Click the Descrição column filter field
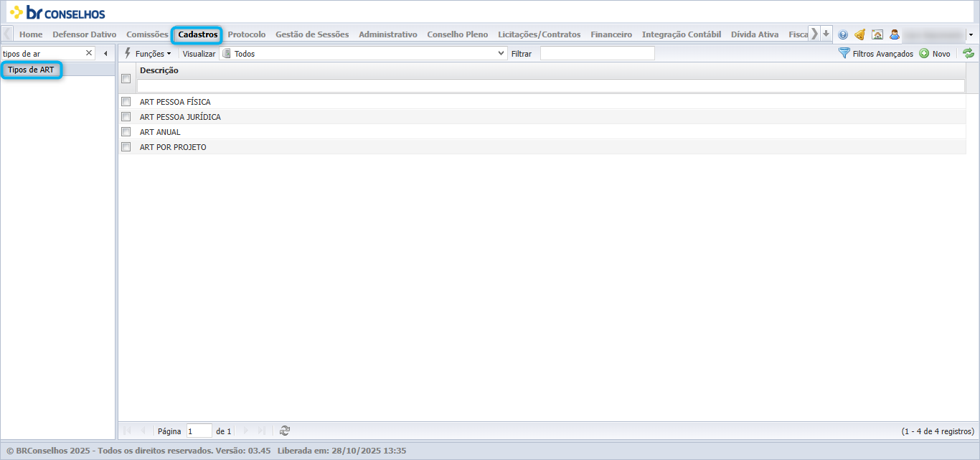Screen dimensions: 980x460 550,85
